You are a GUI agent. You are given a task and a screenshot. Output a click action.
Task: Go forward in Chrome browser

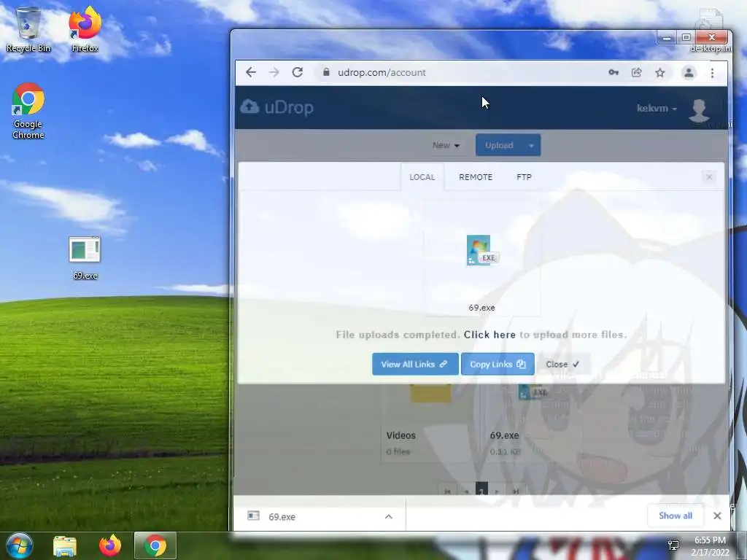(x=274, y=72)
